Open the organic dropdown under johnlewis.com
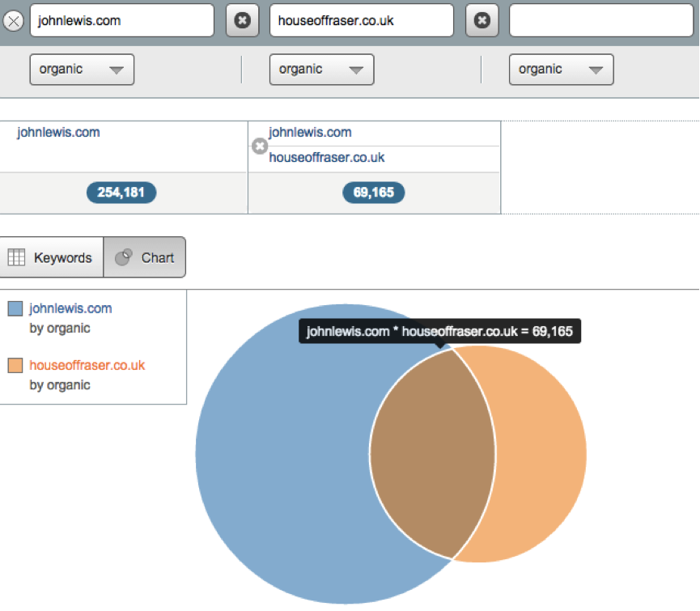This screenshot has height=611, width=700. (83, 70)
